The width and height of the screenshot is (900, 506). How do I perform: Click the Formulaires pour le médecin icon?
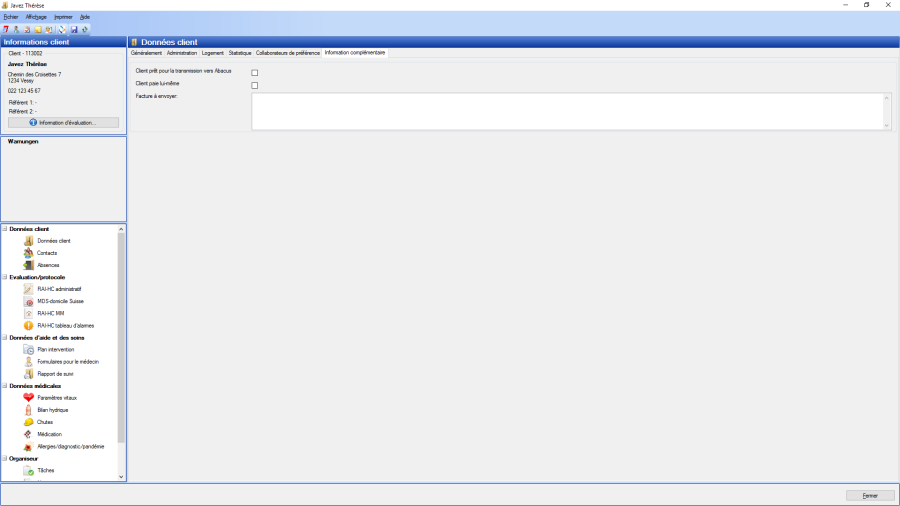point(28,361)
